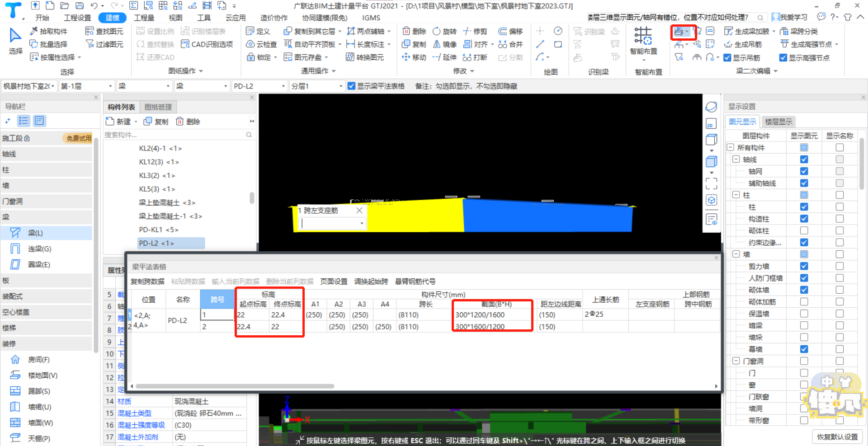This screenshot has width=868, height=446.
Task: Select the 删除 delete tool in ribbon
Action: point(415,31)
